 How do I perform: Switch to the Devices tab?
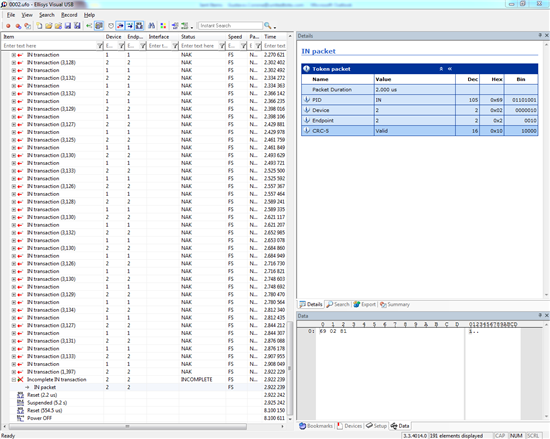point(349,426)
